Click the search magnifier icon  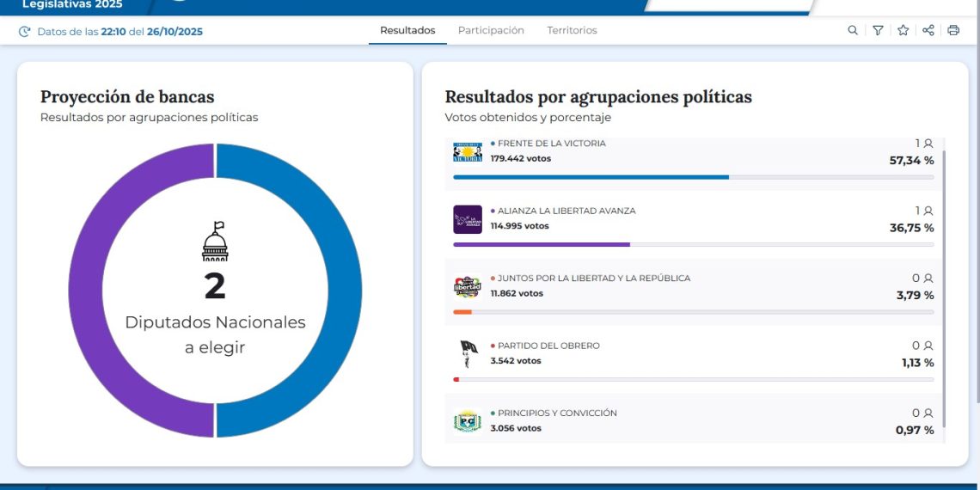[x=852, y=30]
